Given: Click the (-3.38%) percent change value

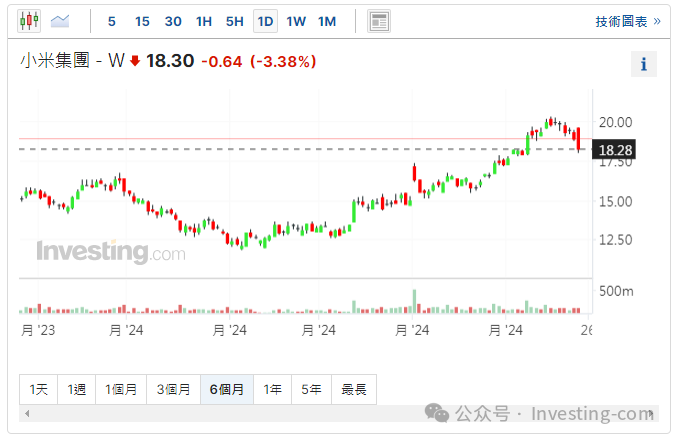Looking at the screenshot, I should [x=283, y=62].
